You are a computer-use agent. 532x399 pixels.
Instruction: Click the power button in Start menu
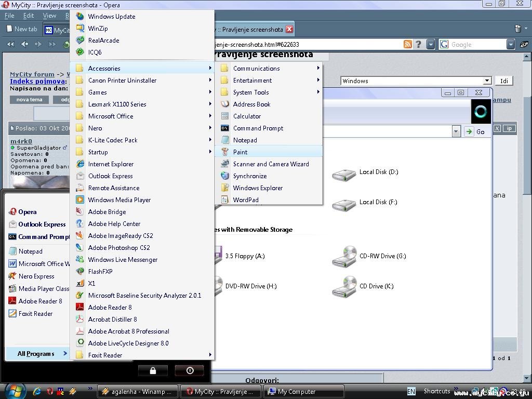[190, 370]
